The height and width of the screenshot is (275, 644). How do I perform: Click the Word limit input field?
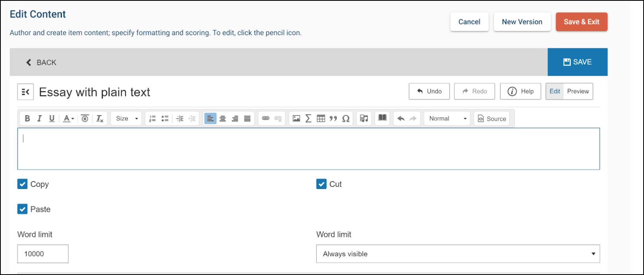pos(43,254)
